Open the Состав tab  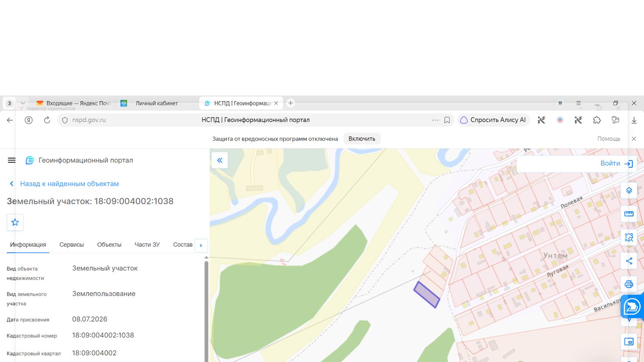182,244
